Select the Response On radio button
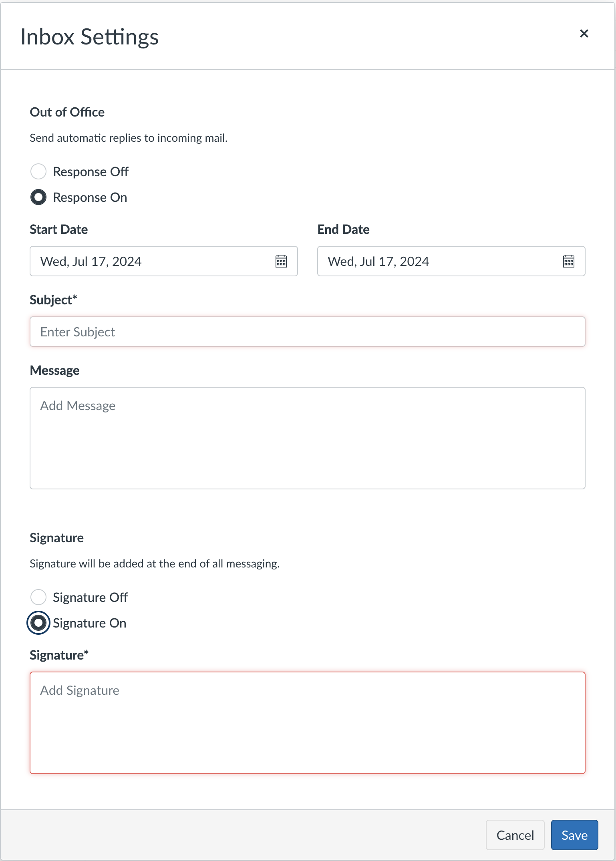This screenshot has width=616, height=861. [x=38, y=197]
